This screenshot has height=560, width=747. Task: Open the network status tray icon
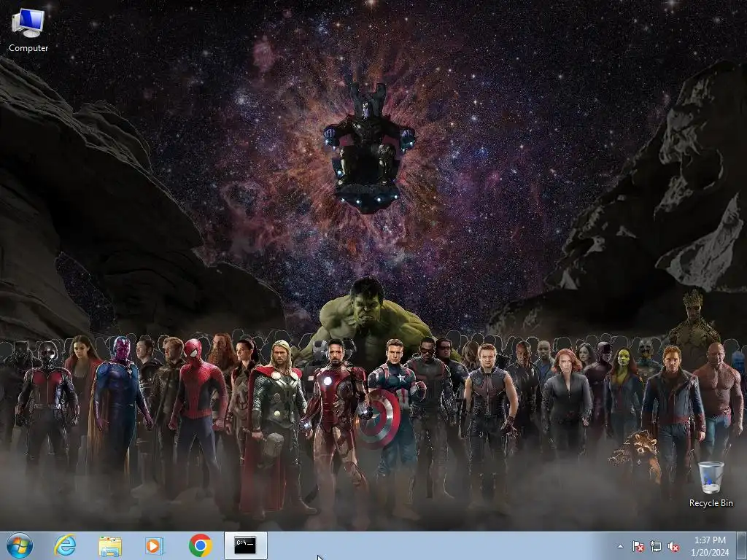click(x=656, y=546)
